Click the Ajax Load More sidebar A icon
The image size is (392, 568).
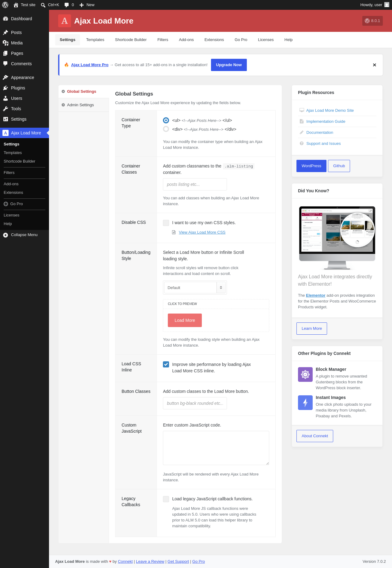[x=6, y=133]
